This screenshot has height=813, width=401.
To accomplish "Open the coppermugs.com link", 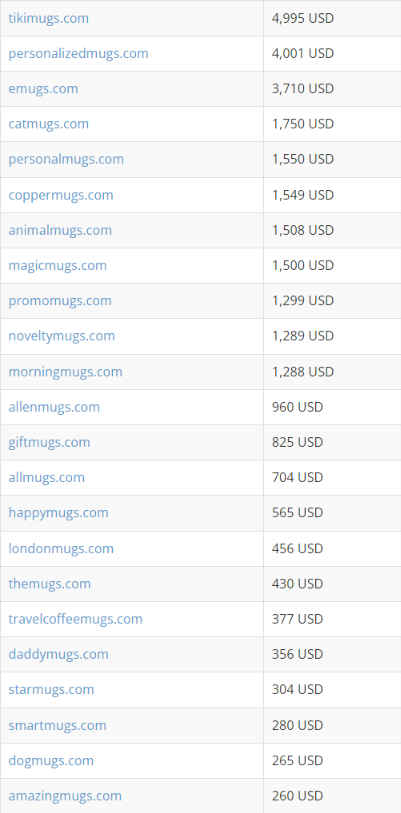I will [x=61, y=195].
